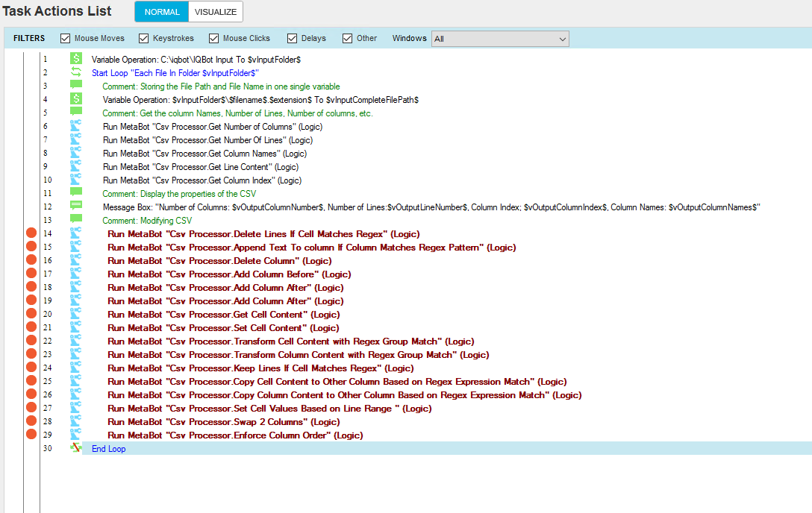Select the Add Column Before line
812x513 pixels.
[229, 274]
